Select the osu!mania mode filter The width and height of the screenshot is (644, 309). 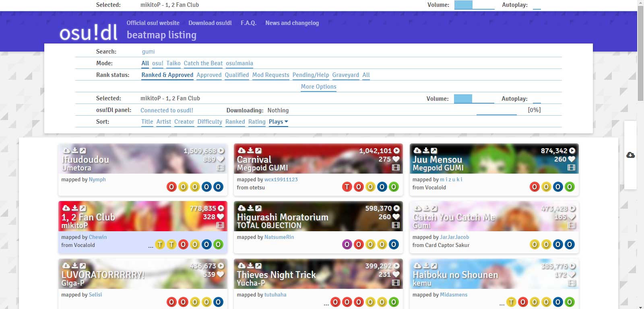point(239,63)
